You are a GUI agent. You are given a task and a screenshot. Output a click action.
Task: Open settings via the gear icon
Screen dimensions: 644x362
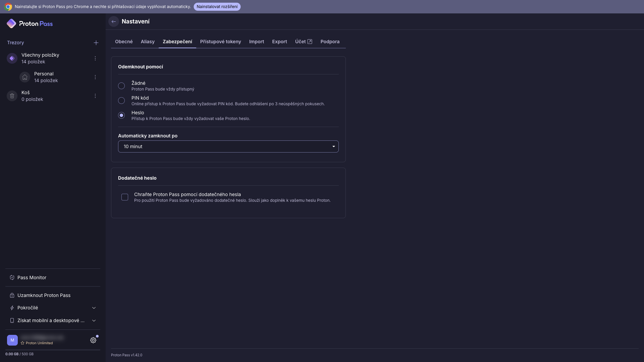[x=93, y=340]
